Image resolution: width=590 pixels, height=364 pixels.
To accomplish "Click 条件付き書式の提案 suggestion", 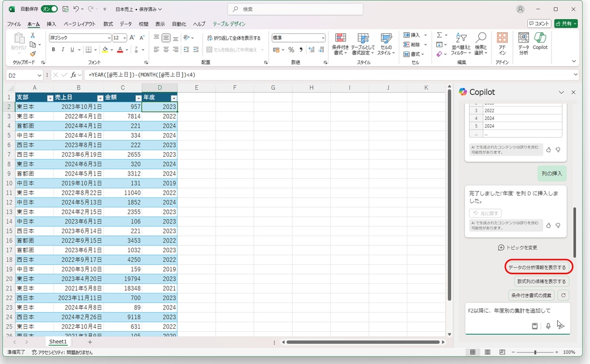I will 531,295.
